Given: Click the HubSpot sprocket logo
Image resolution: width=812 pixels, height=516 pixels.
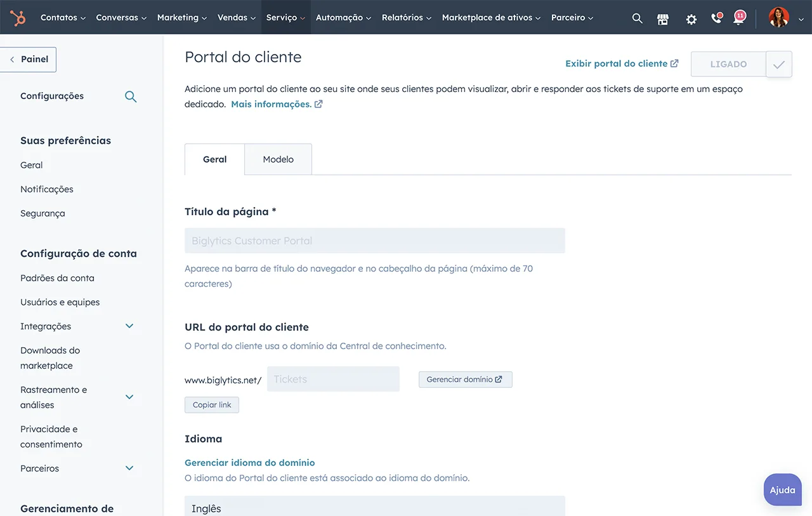Looking at the screenshot, I should coord(18,18).
